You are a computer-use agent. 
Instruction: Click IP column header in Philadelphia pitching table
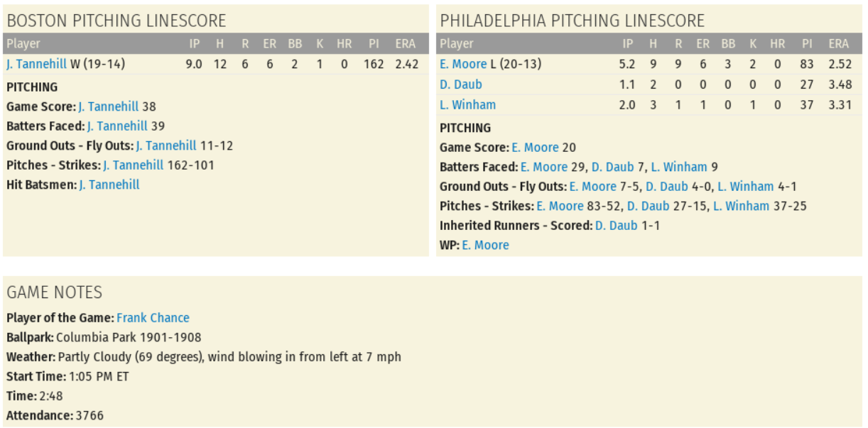click(628, 44)
